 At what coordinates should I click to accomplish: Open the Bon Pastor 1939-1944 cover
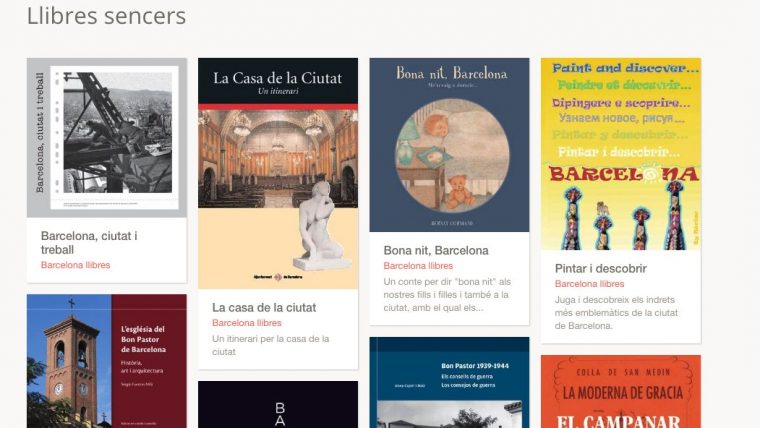[449, 382]
